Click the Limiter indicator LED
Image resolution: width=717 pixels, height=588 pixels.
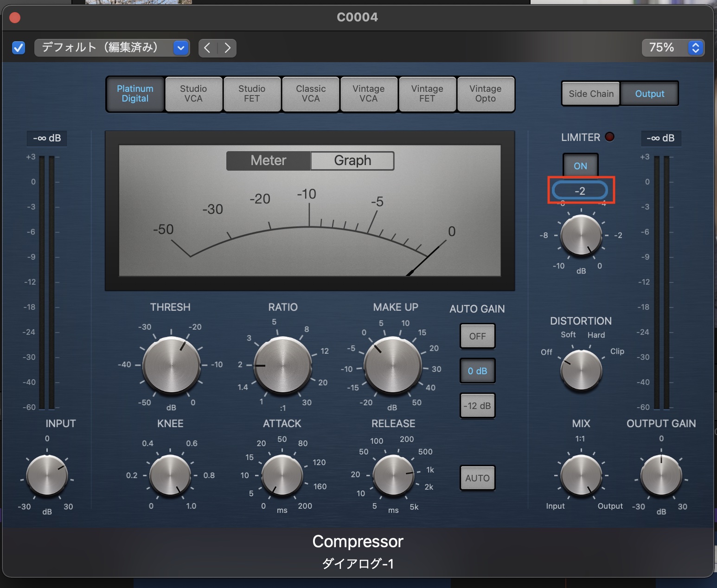point(610,137)
